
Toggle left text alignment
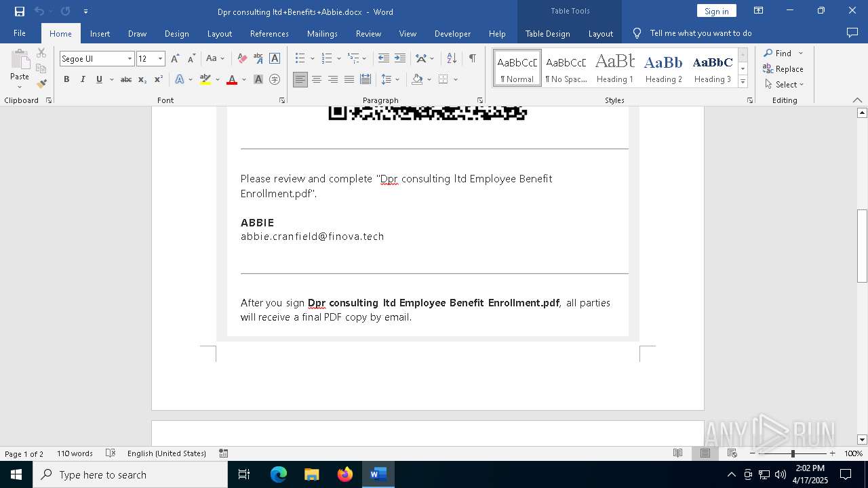[x=300, y=79]
